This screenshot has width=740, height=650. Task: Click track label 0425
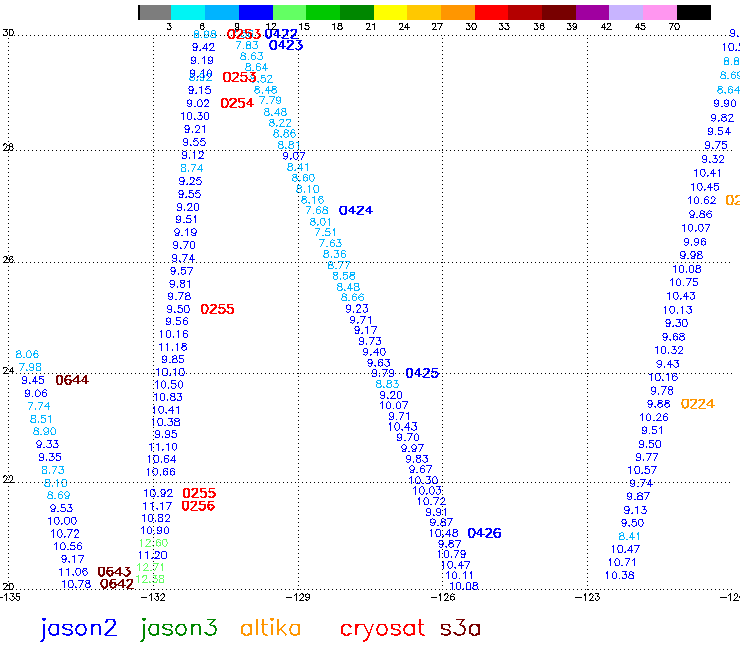[422, 373]
